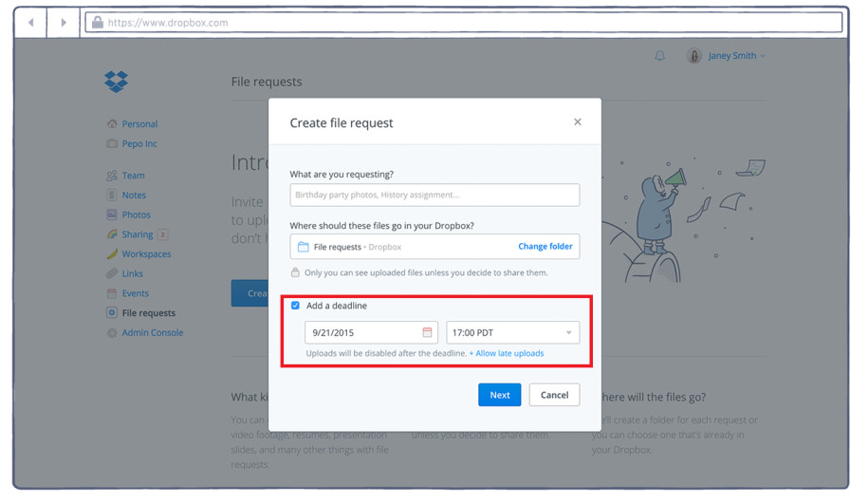Click the folder icon beside File requests
868x504 pixels.
pyautogui.click(x=304, y=247)
